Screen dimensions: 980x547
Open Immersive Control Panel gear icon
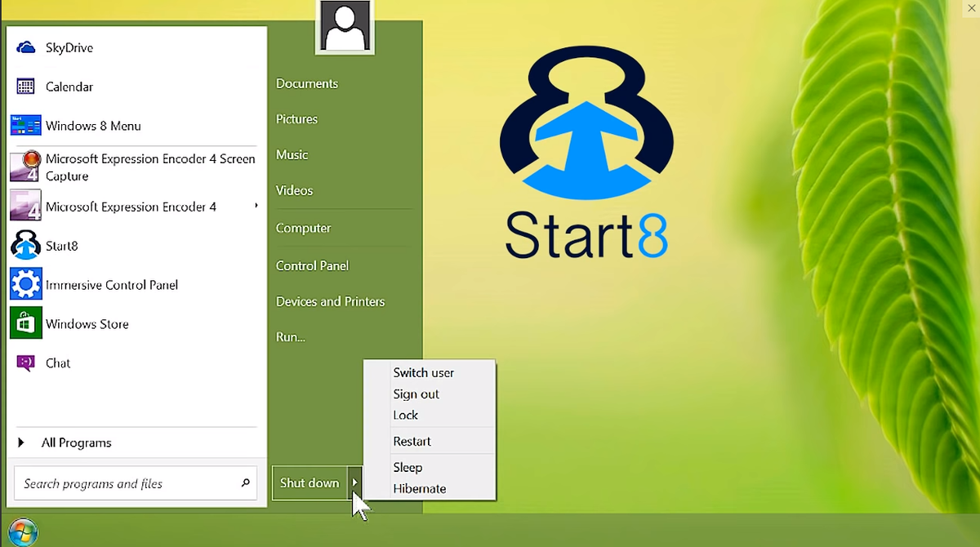[x=25, y=284]
